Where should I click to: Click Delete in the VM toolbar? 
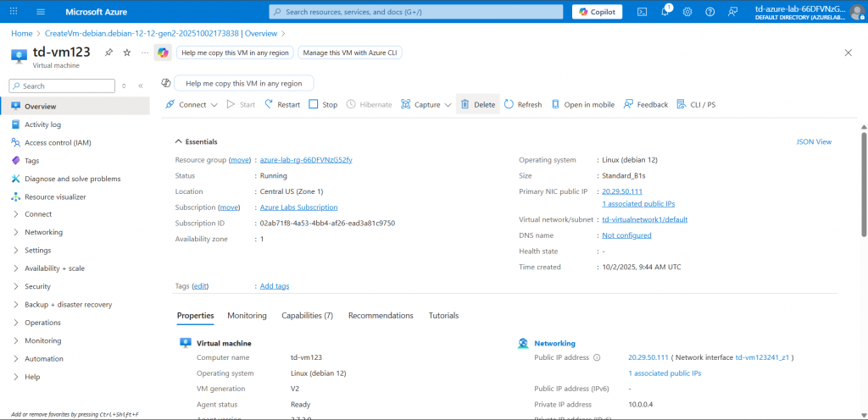tap(477, 105)
